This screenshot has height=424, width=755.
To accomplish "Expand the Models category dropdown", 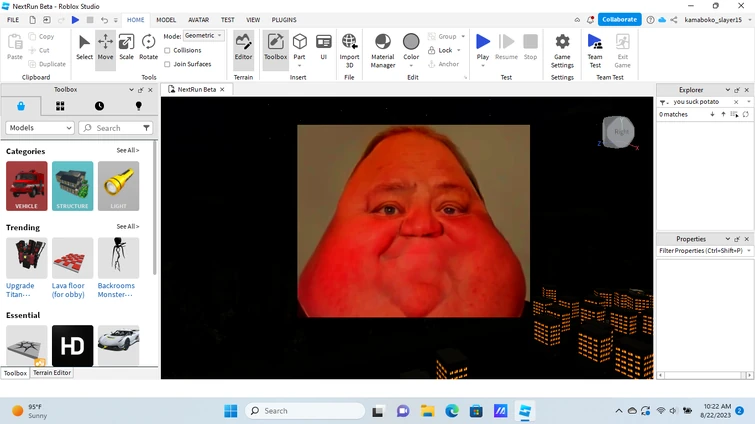I will 40,128.
